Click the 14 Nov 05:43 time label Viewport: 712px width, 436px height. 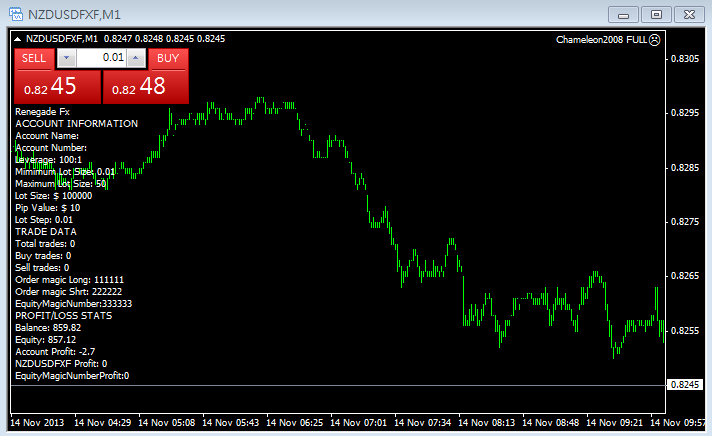[x=231, y=423]
